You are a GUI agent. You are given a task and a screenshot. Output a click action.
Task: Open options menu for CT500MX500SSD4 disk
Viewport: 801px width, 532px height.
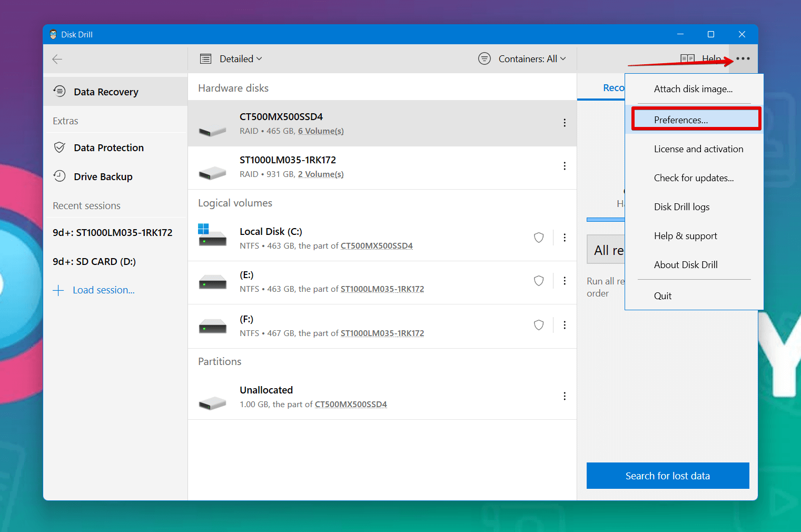[x=565, y=123]
